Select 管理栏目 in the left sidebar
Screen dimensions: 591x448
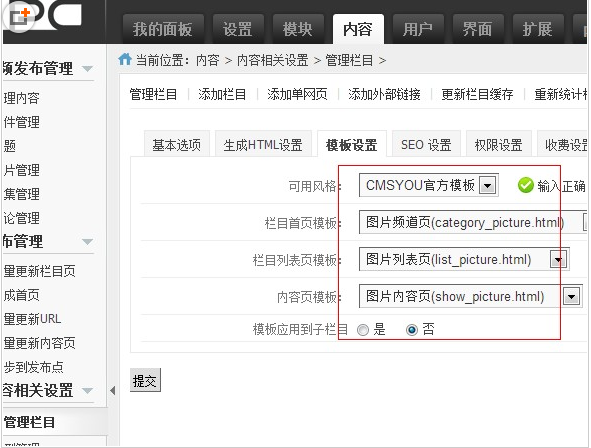[29, 422]
